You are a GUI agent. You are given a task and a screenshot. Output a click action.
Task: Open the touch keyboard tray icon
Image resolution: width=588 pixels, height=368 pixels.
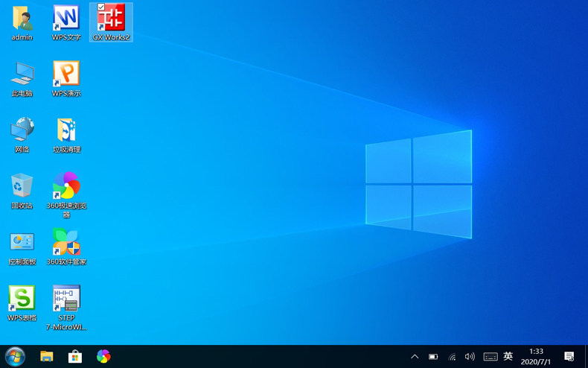point(490,356)
